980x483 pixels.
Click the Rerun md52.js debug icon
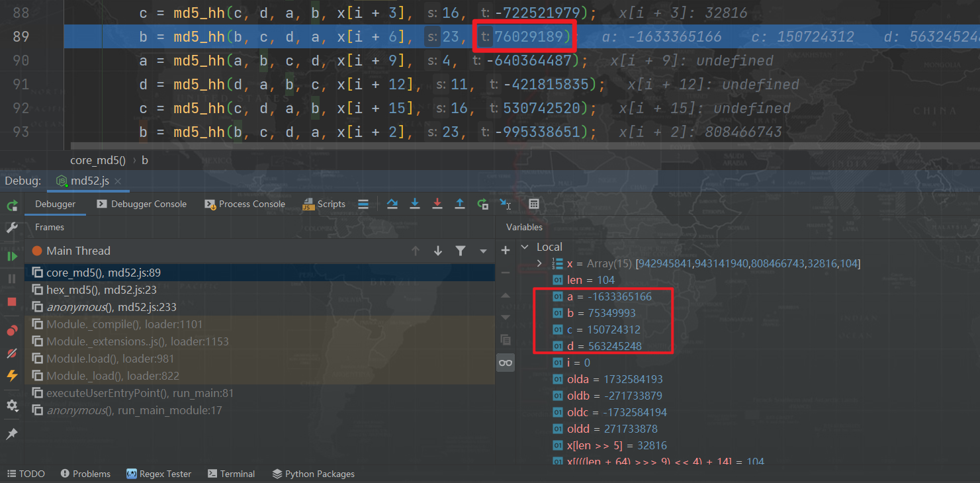12,206
